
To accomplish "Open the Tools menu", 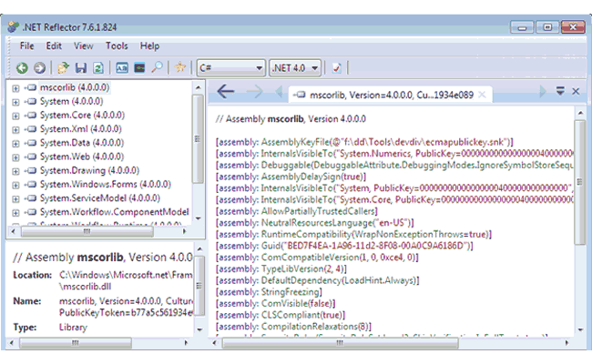I will 116,45.
